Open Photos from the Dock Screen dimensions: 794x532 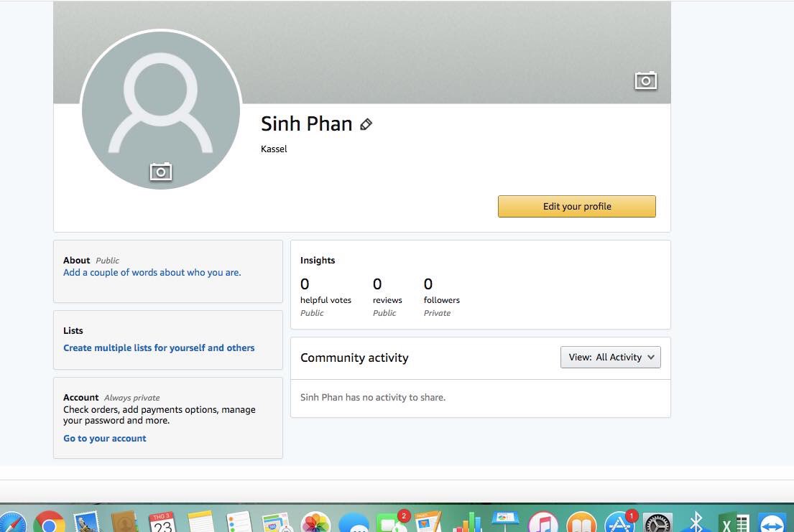tap(315, 523)
